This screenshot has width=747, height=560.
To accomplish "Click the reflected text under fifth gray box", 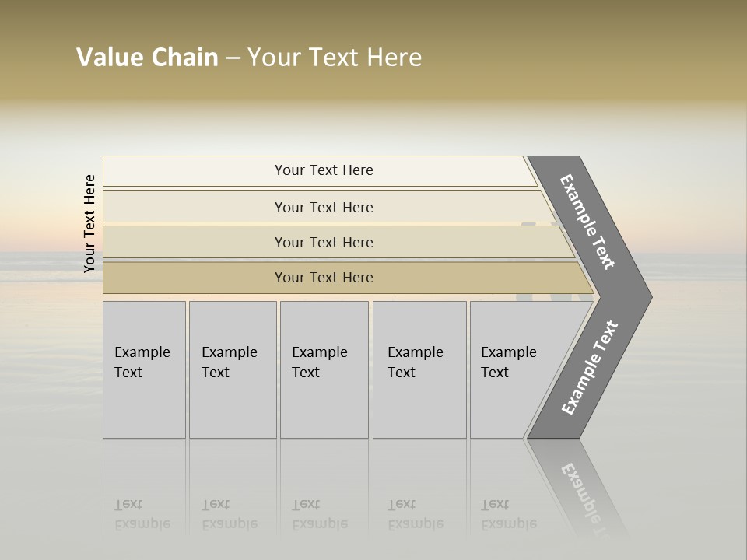I will pyautogui.click(x=508, y=514).
